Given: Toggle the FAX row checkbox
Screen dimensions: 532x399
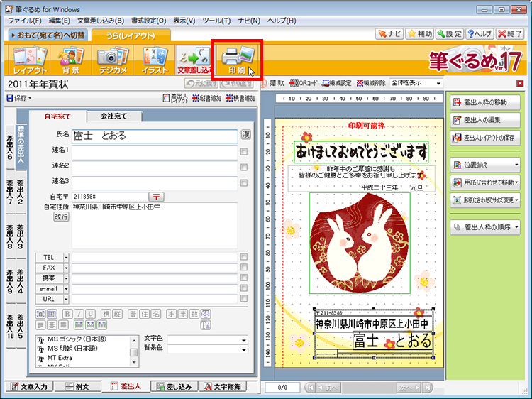Looking at the screenshot, I should 244,268.
